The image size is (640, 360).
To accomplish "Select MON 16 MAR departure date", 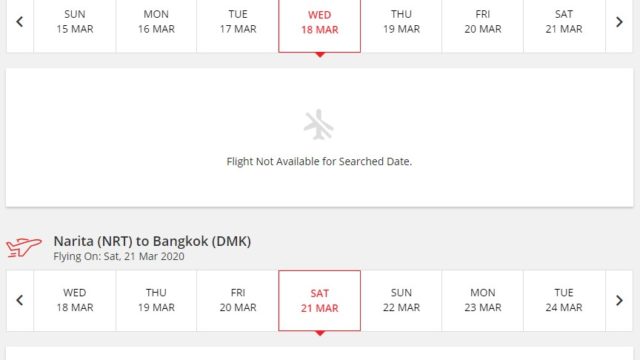I will 156,22.
